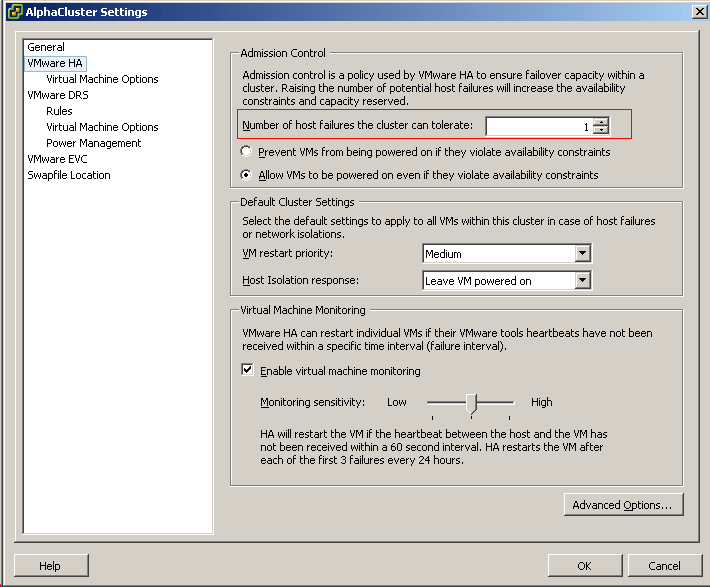Toggle Enable virtual machine monitoring checkbox
Screen dimensions: 710x587
click(248, 370)
